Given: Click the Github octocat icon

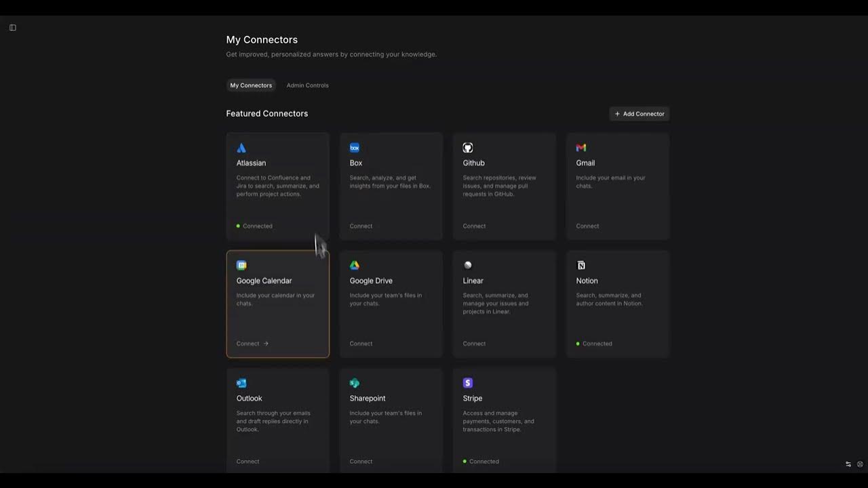Looking at the screenshot, I should pos(468,148).
